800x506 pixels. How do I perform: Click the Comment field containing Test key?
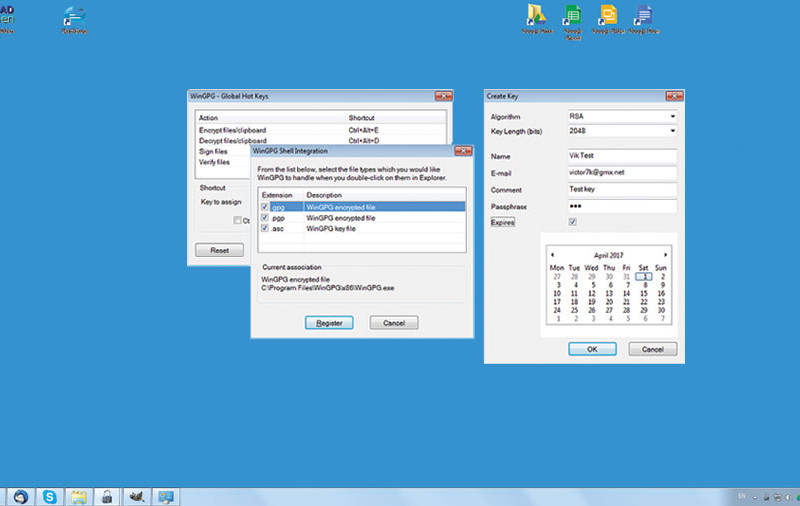click(622, 189)
